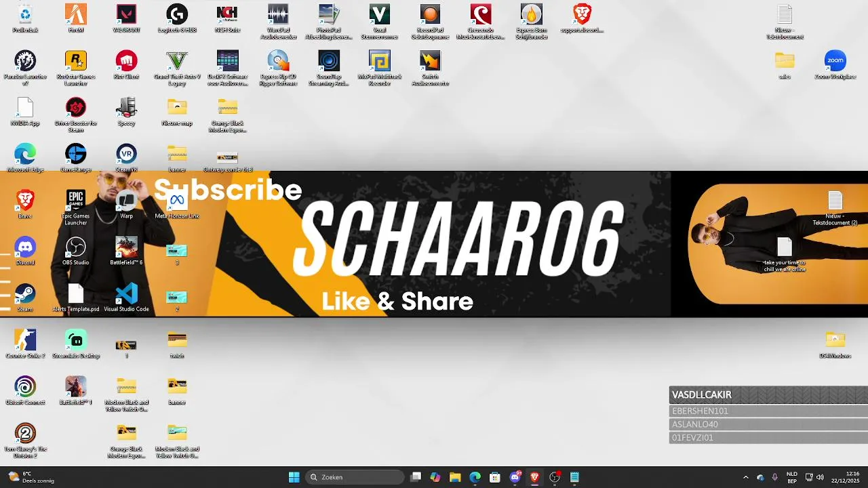The height and width of the screenshot is (488, 868).
Task: Select the twitch folder
Action: pyautogui.click(x=177, y=344)
